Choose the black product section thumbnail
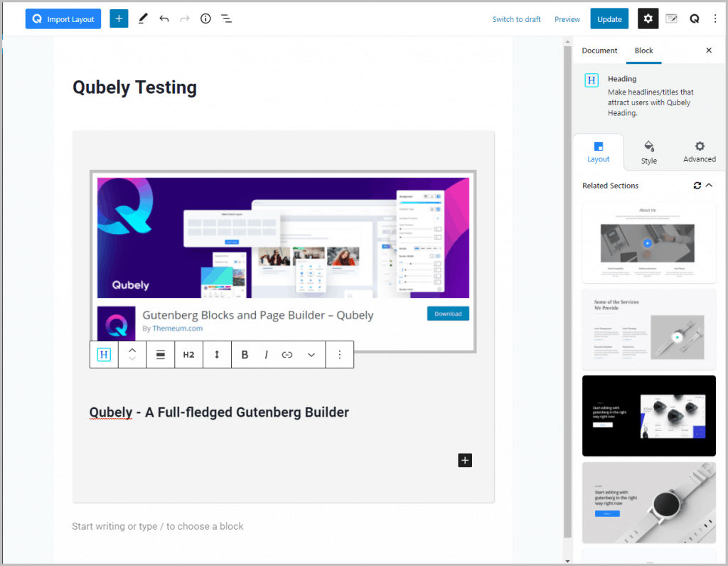Image resolution: width=728 pixels, height=566 pixels. click(x=648, y=416)
